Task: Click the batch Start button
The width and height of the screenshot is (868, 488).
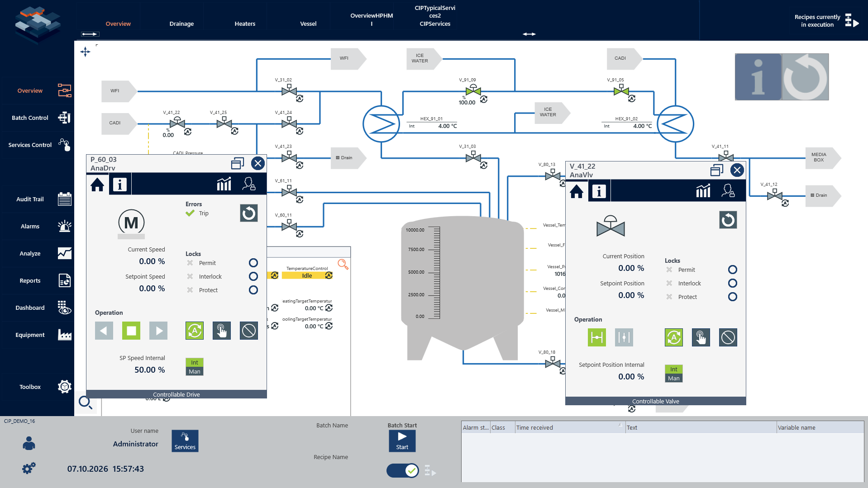Action: coord(402,441)
